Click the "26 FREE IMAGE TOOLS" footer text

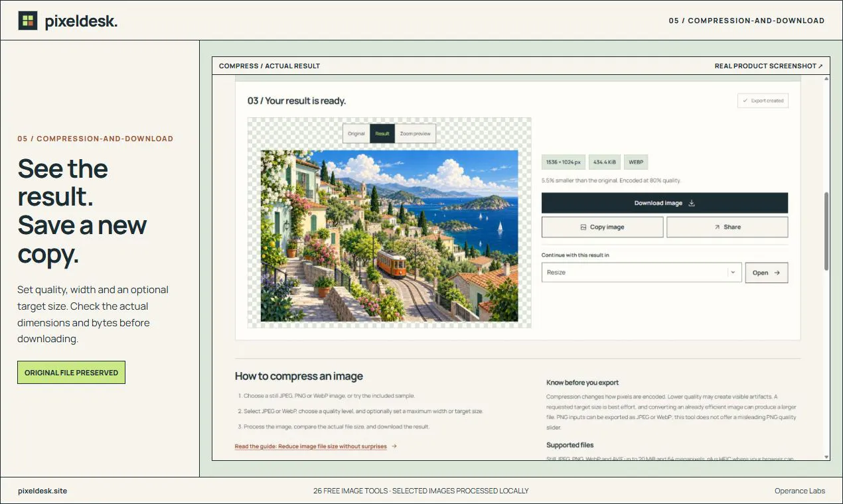click(350, 491)
